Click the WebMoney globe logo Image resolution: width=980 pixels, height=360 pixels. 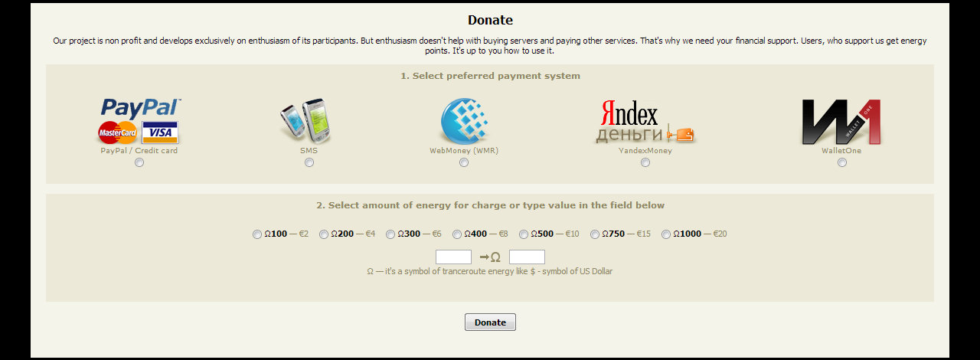(464, 121)
